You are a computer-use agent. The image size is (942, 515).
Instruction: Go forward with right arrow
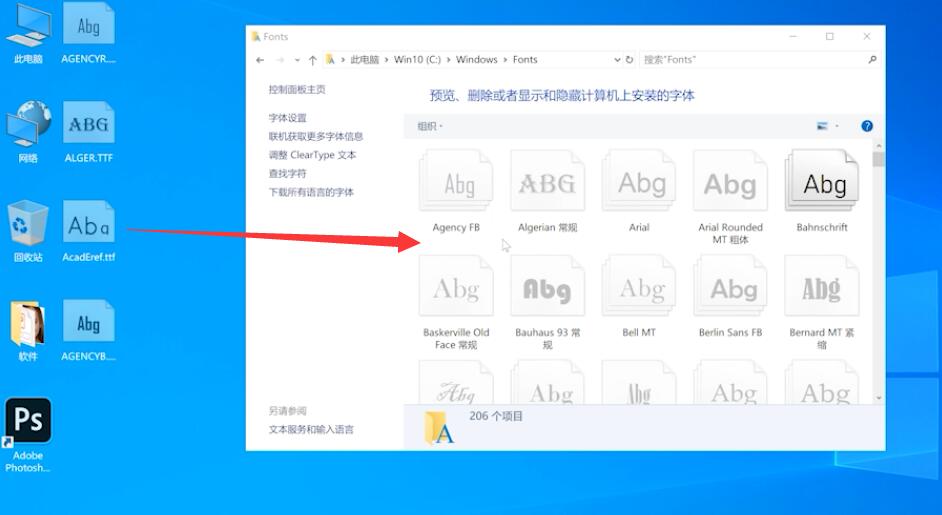[x=280, y=59]
